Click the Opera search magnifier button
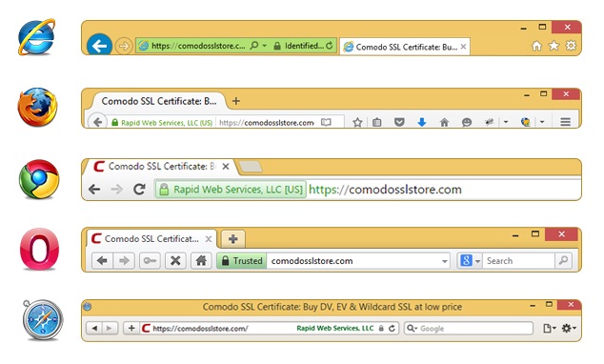Viewport: 604px width, 364px height. pos(563,261)
